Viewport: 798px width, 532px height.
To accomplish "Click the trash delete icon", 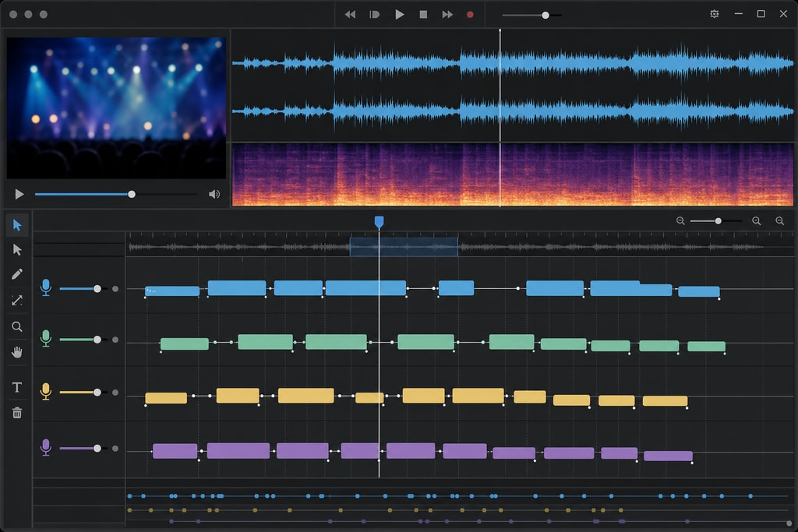I will tap(17, 413).
